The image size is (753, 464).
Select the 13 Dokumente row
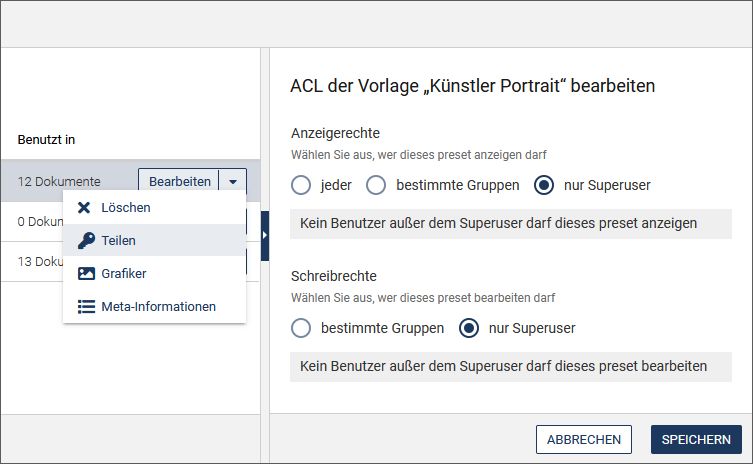click(x=130, y=261)
